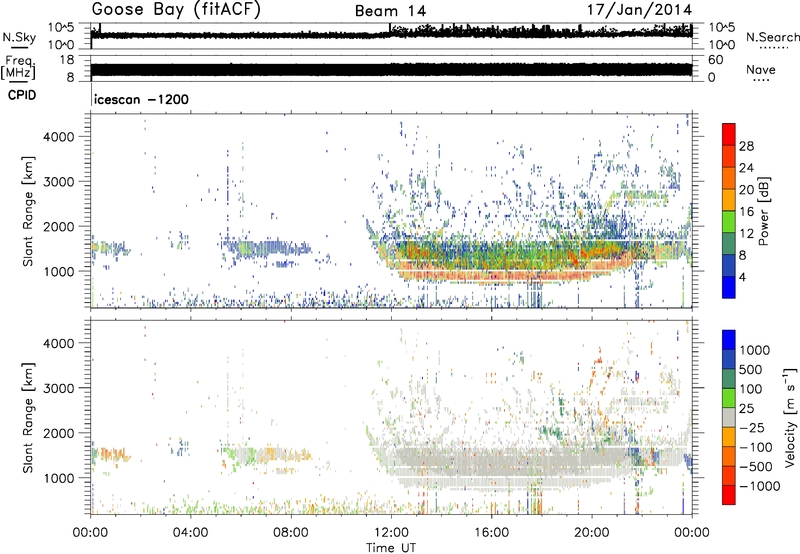Click the 08:00 time tick label
800x554 pixels.
point(291,533)
